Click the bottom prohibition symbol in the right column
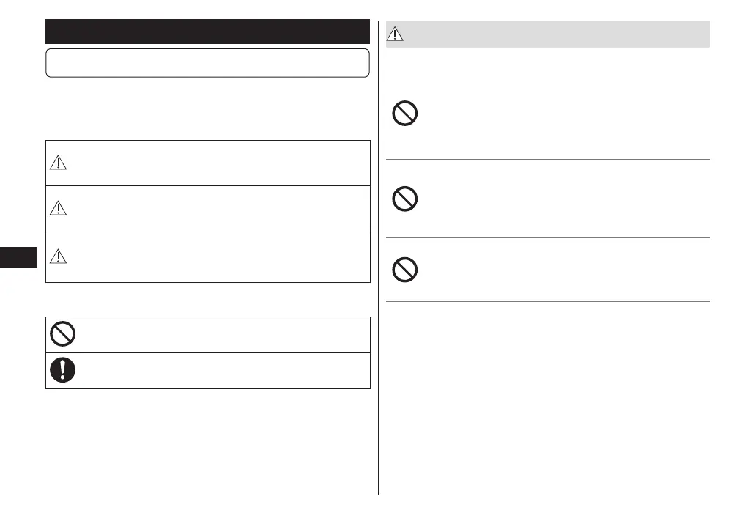 pos(405,270)
